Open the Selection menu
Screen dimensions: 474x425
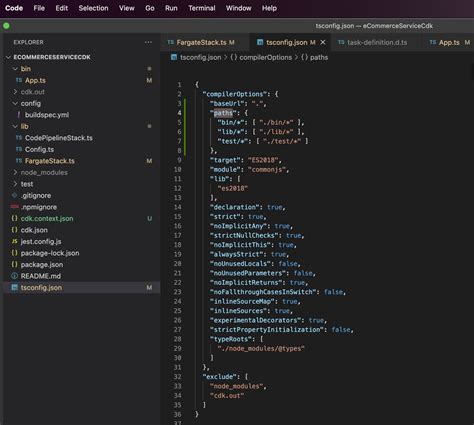(93, 8)
